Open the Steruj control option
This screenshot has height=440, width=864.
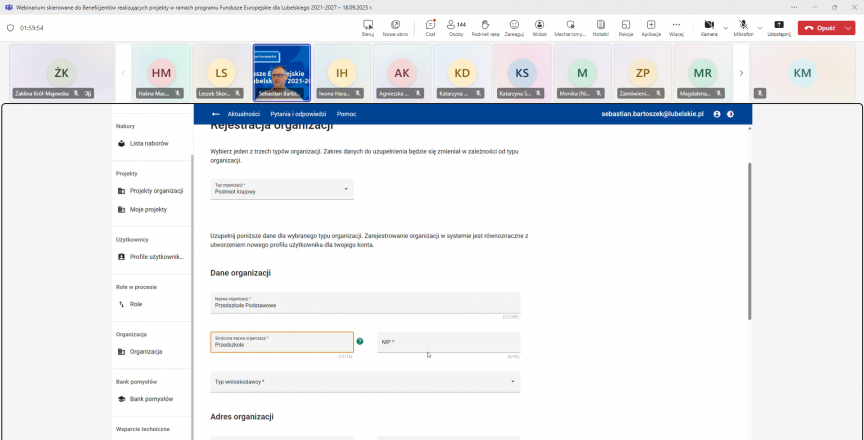[368, 28]
